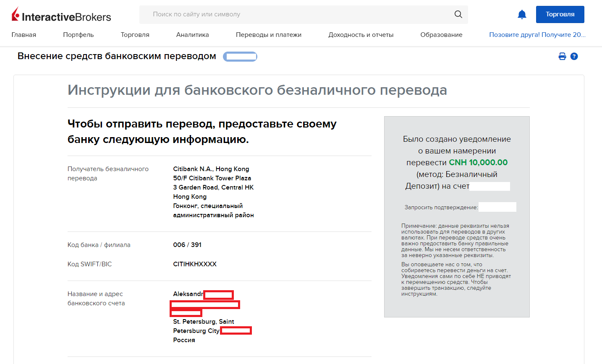Click the St. Petersburg, Saint address line
The width and height of the screenshot is (602, 364).
point(204,322)
